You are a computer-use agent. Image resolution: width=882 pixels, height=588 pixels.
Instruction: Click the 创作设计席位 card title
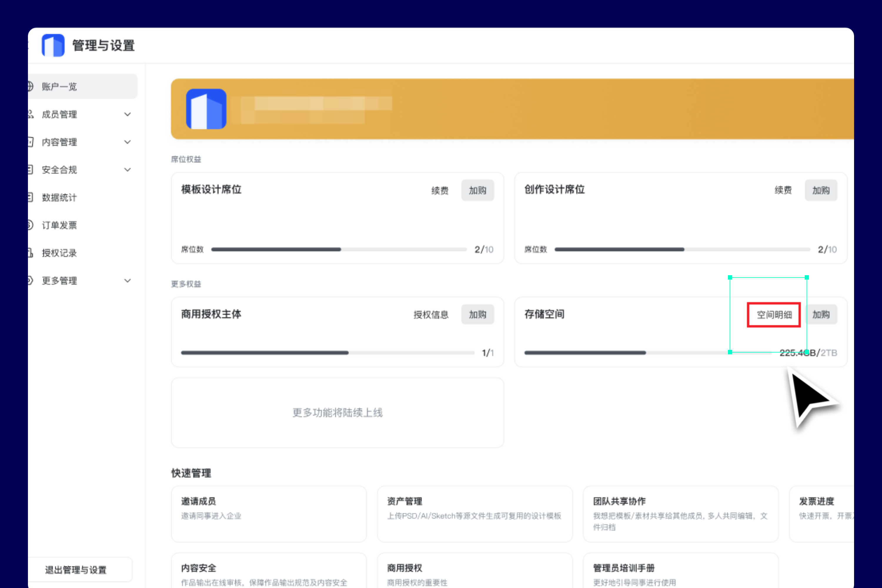point(554,190)
